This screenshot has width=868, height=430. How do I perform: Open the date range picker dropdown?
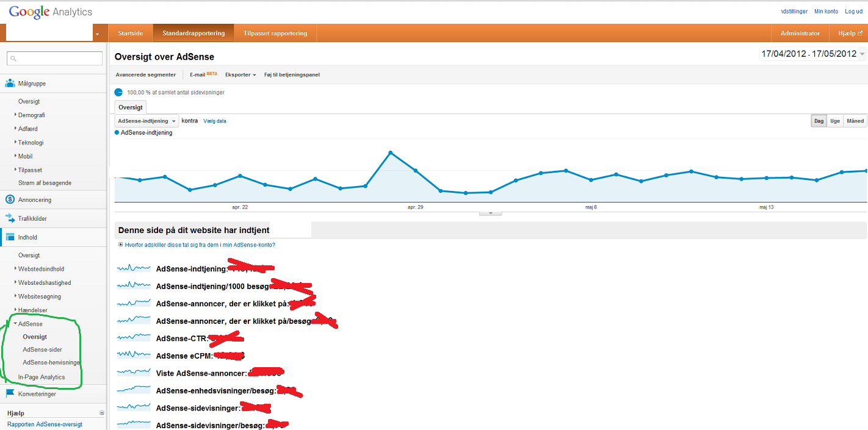coord(812,54)
